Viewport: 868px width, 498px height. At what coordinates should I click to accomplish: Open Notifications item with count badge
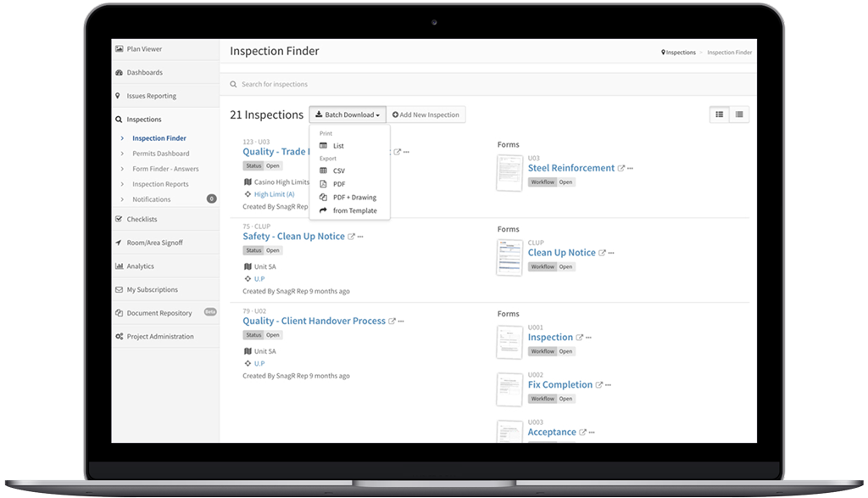[x=151, y=199]
